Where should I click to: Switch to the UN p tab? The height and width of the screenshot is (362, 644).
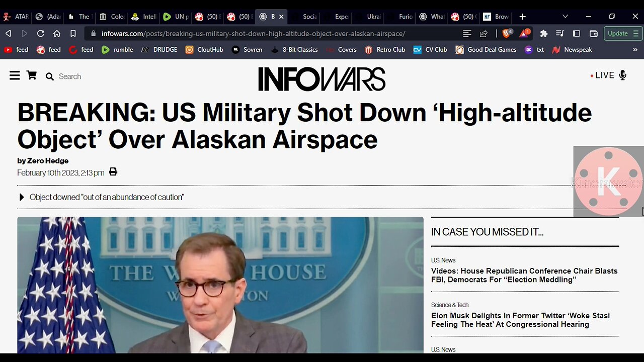click(x=176, y=17)
